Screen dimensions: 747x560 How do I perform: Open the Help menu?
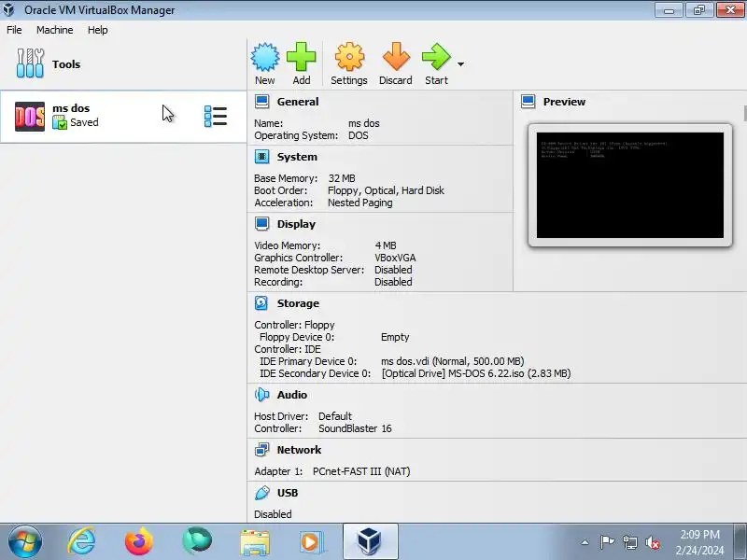click(98, 30)
